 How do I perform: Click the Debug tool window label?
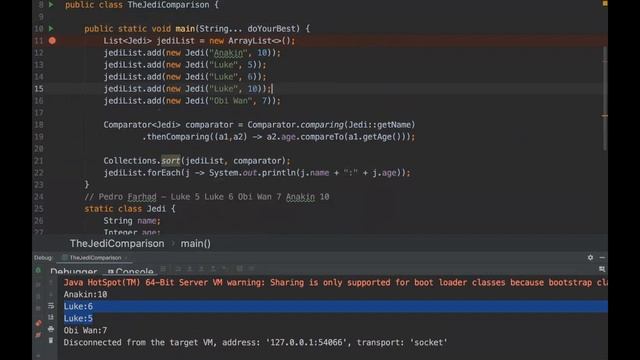pos(43,258)
